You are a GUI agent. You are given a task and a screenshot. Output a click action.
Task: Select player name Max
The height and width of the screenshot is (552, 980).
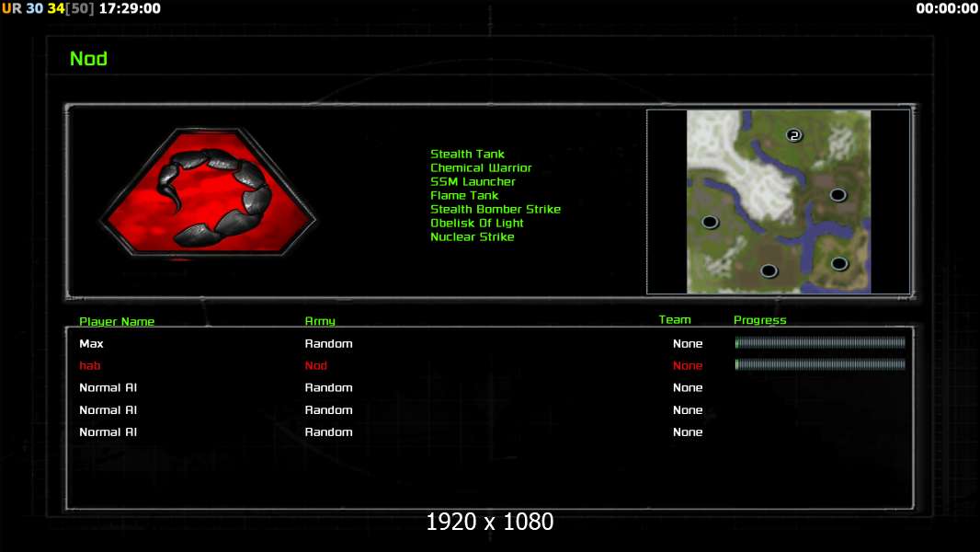click(91, 343)
